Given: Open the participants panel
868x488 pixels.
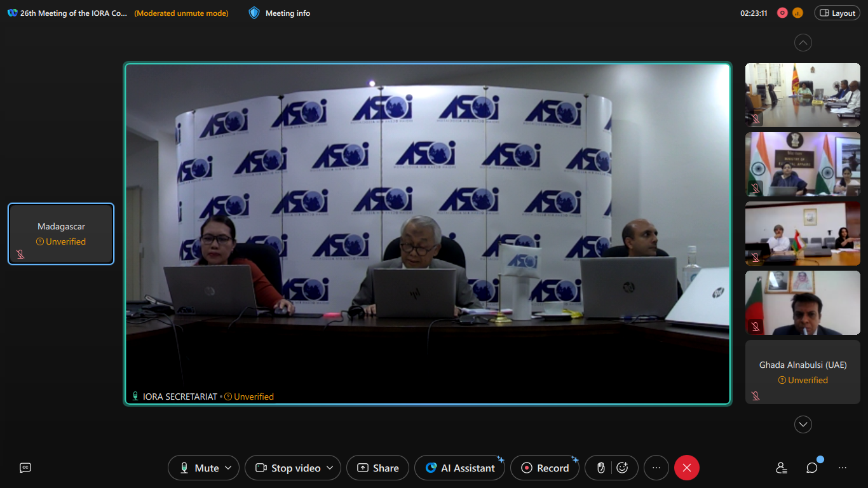Looking at the screenshot, I should (782, 468).
